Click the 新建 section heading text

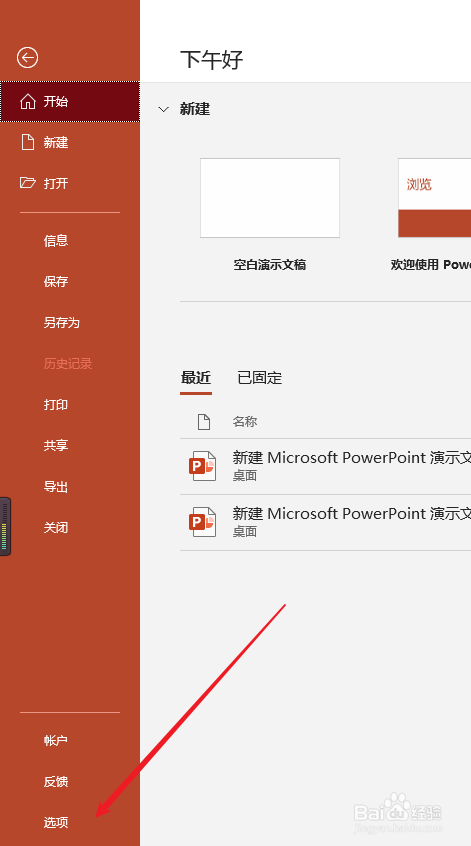pyautogui.click(x=195, y=110)
